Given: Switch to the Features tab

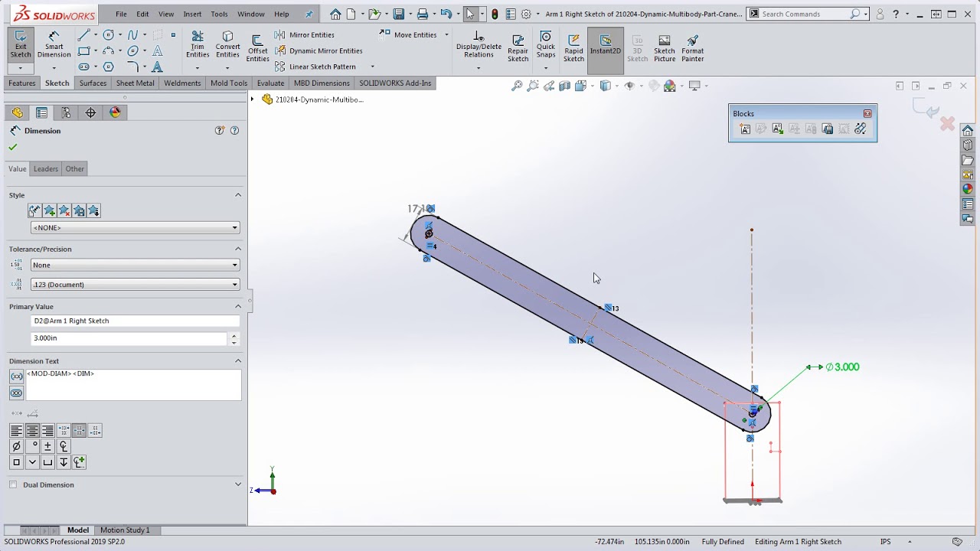Looking at the screenshot, I should click(x=21, y=83).
